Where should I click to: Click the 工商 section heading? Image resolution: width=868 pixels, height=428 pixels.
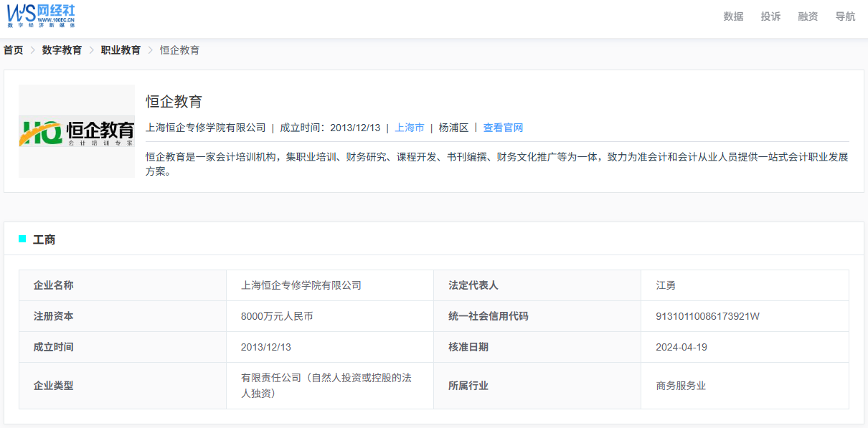44,239
